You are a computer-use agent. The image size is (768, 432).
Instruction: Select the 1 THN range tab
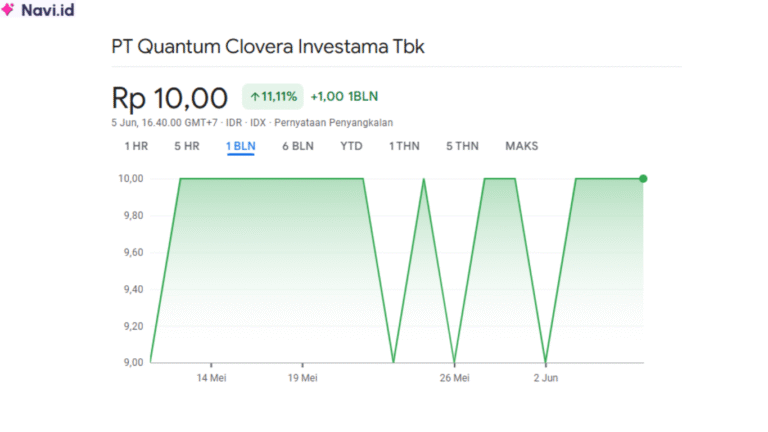pyautogui.click(x=404, y=146)
